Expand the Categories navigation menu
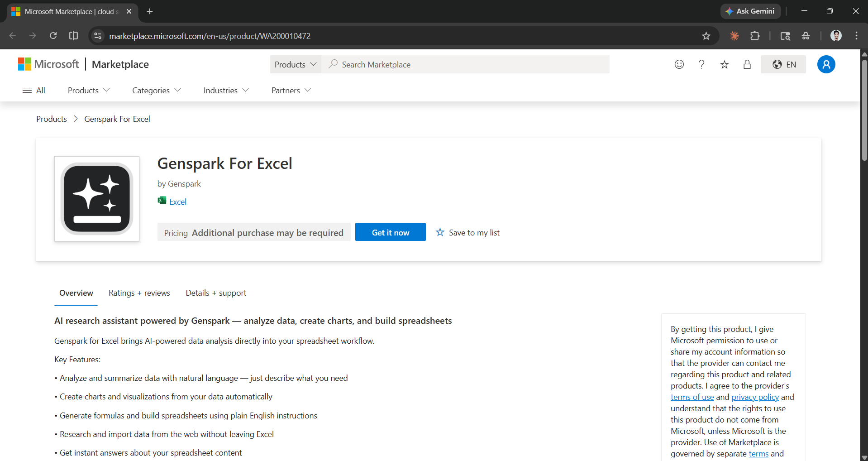868x461 pixels. (x=157, y=90)
